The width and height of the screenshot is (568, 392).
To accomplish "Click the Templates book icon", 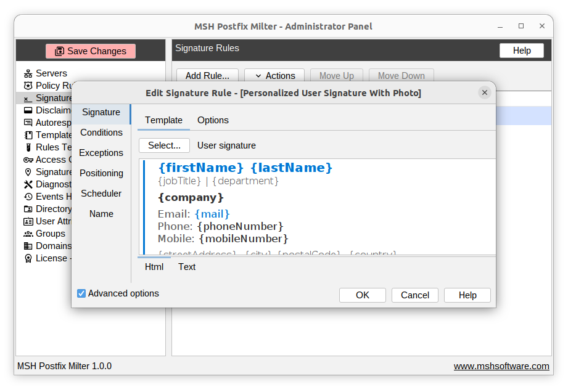I will (x=28, y=135).
